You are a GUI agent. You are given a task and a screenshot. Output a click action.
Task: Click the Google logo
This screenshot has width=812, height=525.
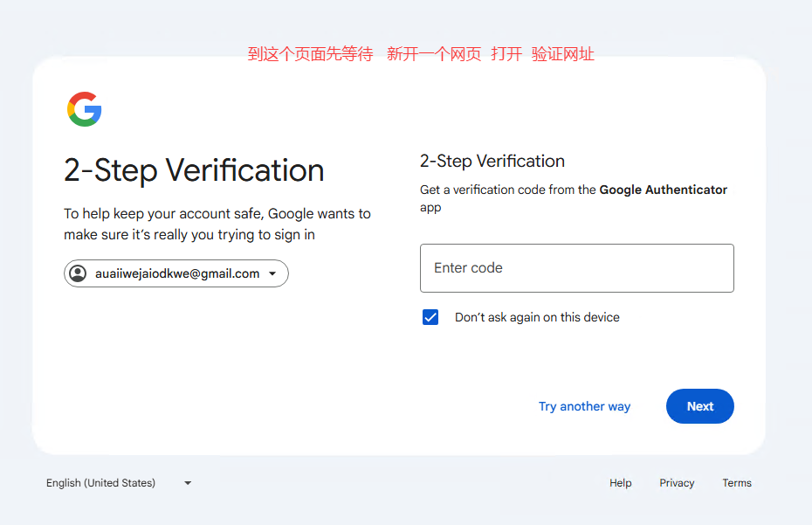click(85, 109)
